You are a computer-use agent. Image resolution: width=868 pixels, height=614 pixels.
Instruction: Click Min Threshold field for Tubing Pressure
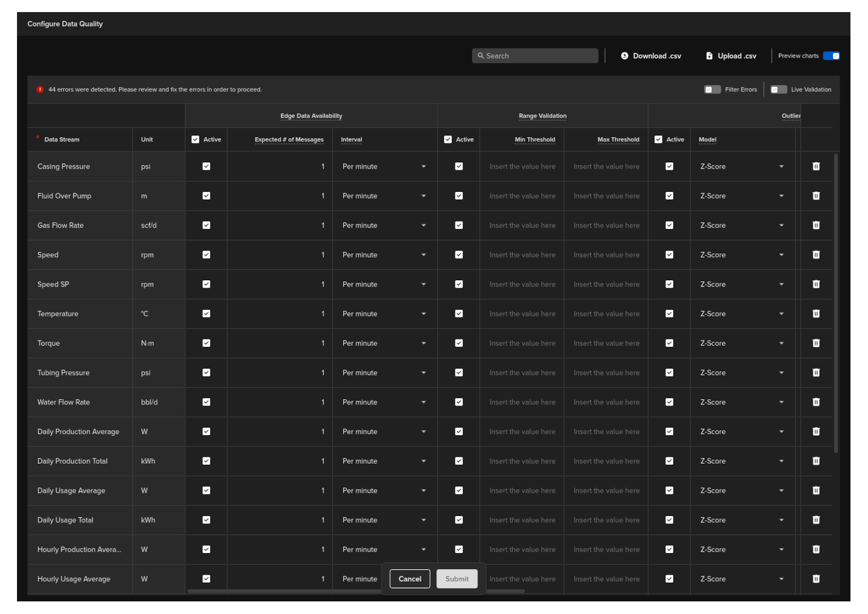(x=522, y=373)
